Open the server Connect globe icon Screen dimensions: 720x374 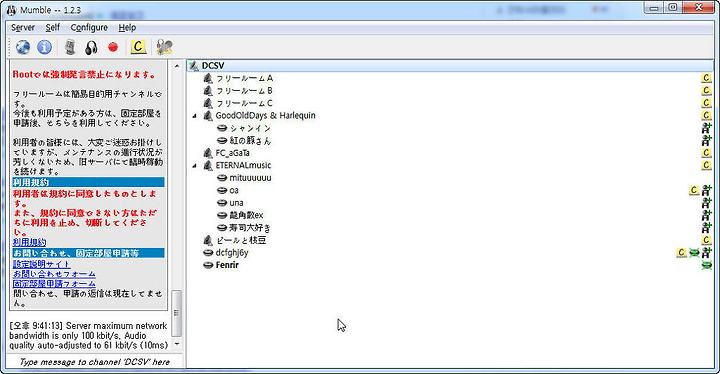point(22,47)
